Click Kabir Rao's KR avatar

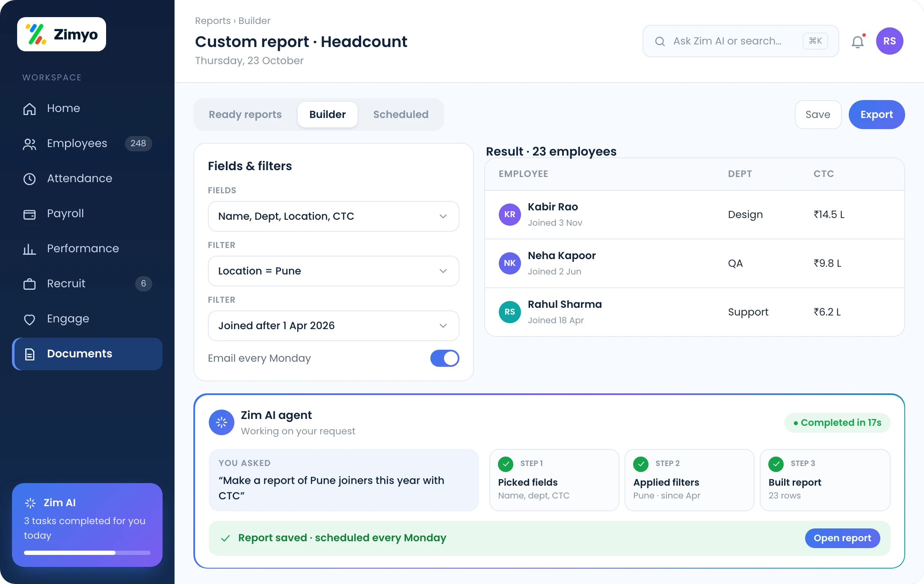(x=509, y=214)
